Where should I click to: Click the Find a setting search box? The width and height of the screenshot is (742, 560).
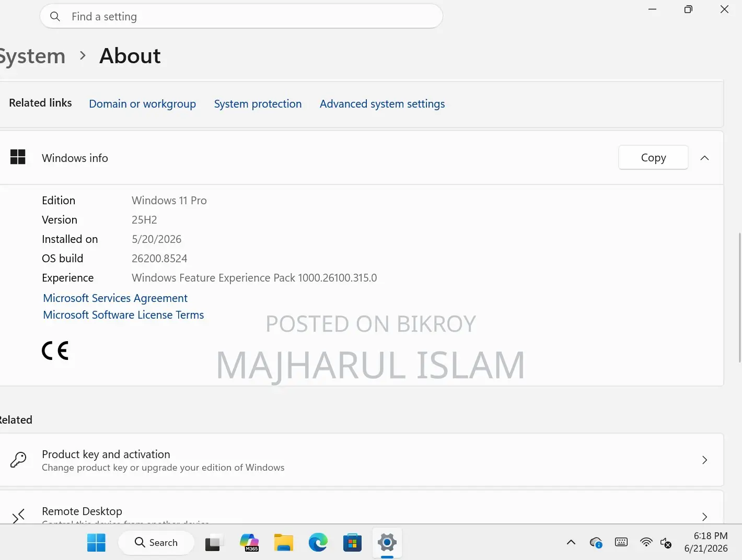point(241,16)
